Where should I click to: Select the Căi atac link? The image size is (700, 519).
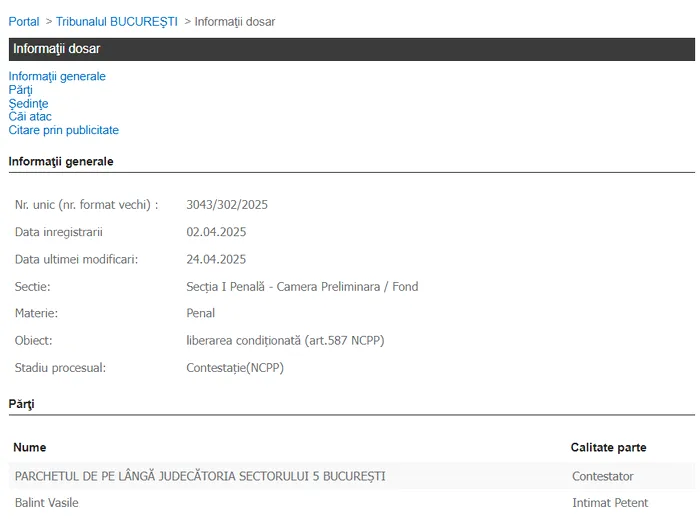(30, 116)
